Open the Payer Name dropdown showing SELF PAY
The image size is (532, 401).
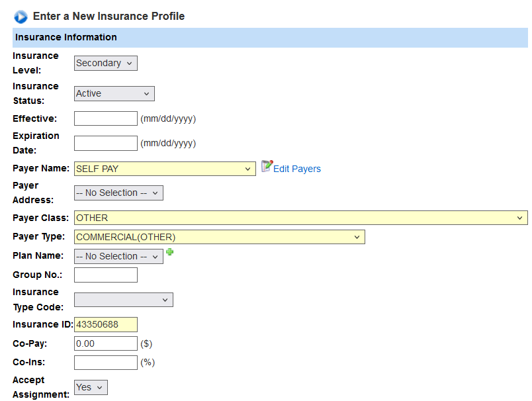pos(165,169)
